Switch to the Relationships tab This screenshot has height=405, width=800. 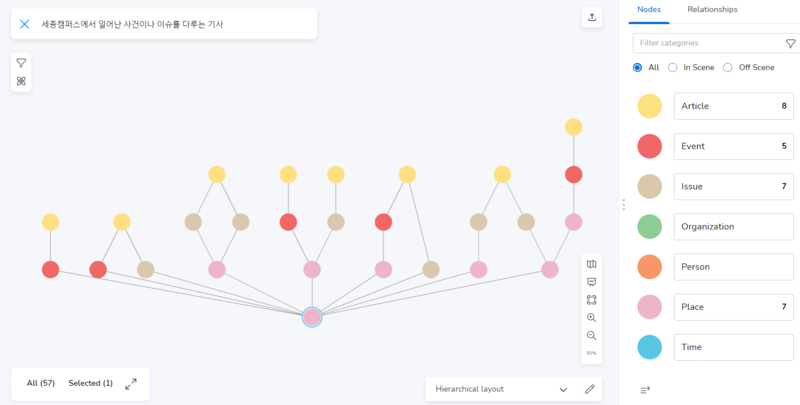pyautogui.click(x=712, y=9)
